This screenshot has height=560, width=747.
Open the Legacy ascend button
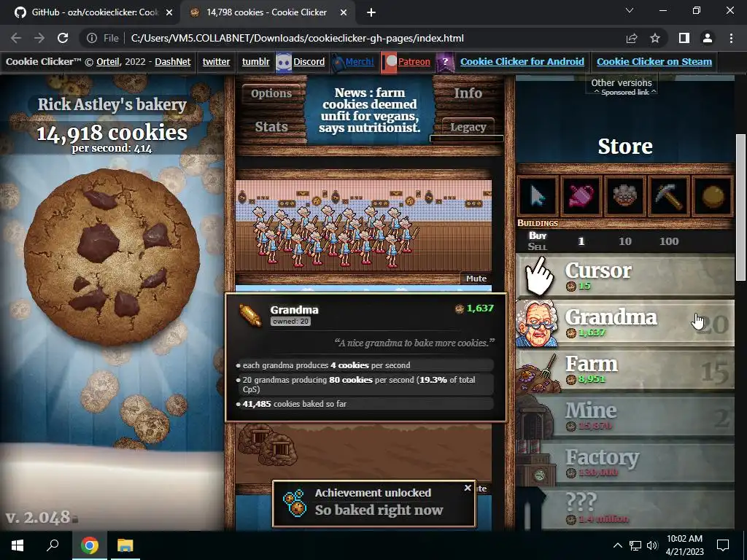[x=468, y=127]
